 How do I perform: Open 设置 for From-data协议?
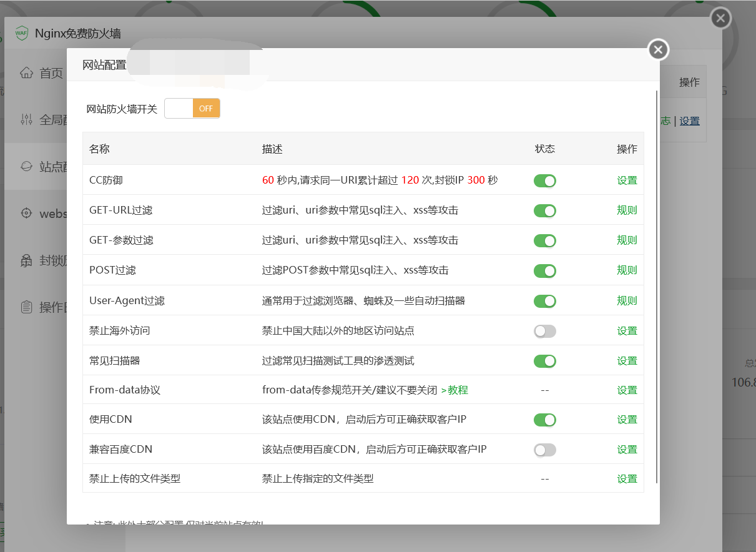tap(627, 390)
